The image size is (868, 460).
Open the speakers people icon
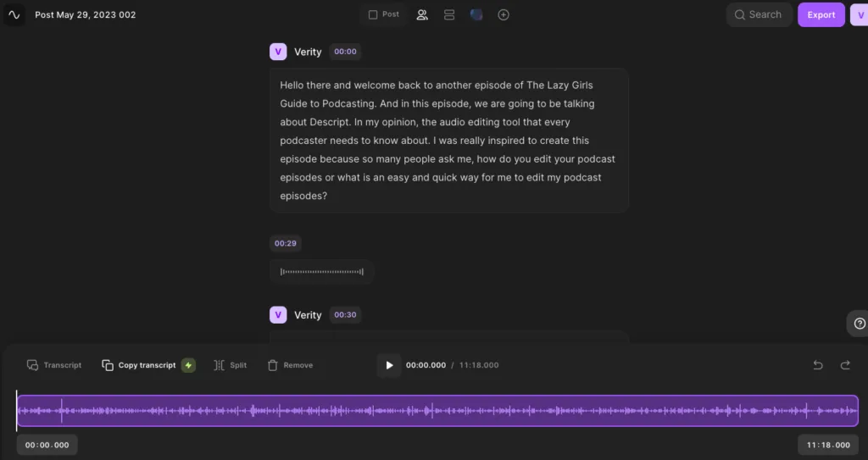click(x=422, y=15)
